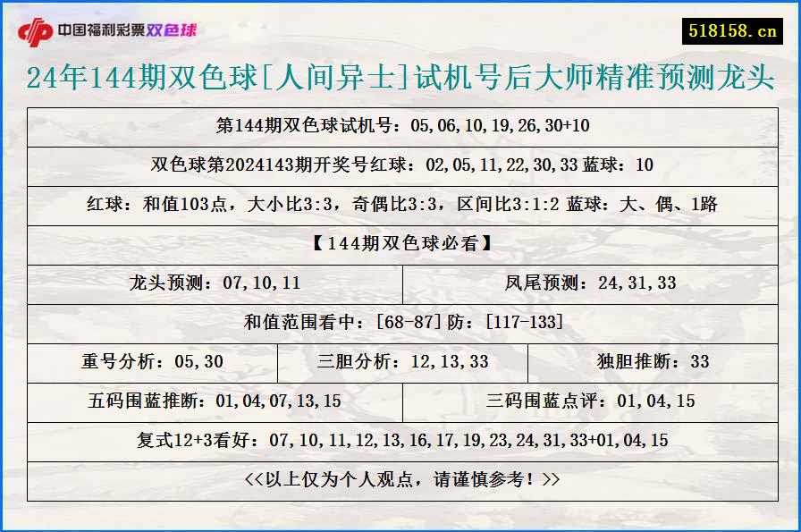Viewport: 801px width, 532px height.
Task: Select the 试机号 row showing 05,06,10,19,26,30+10
Action: [400, 126]
